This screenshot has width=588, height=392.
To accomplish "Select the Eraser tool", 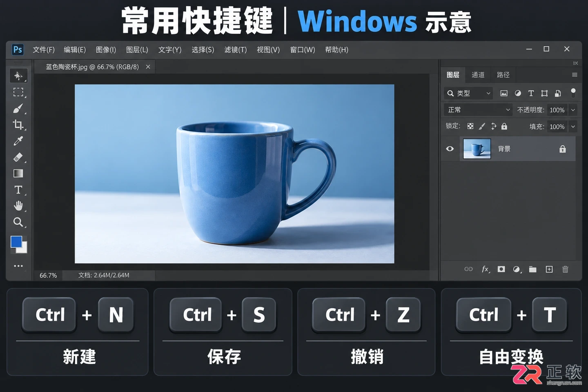I will pyautogui.click(x=18, y=157).
